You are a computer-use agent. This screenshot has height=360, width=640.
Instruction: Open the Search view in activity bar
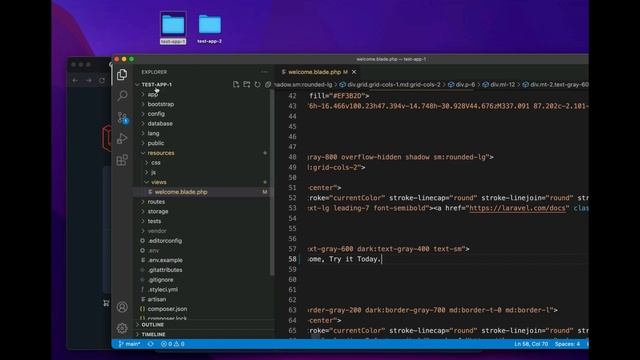point(122,96)
